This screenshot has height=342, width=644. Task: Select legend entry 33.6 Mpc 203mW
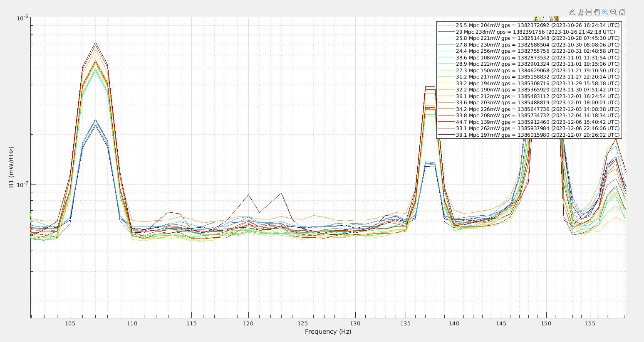[529, 103]
